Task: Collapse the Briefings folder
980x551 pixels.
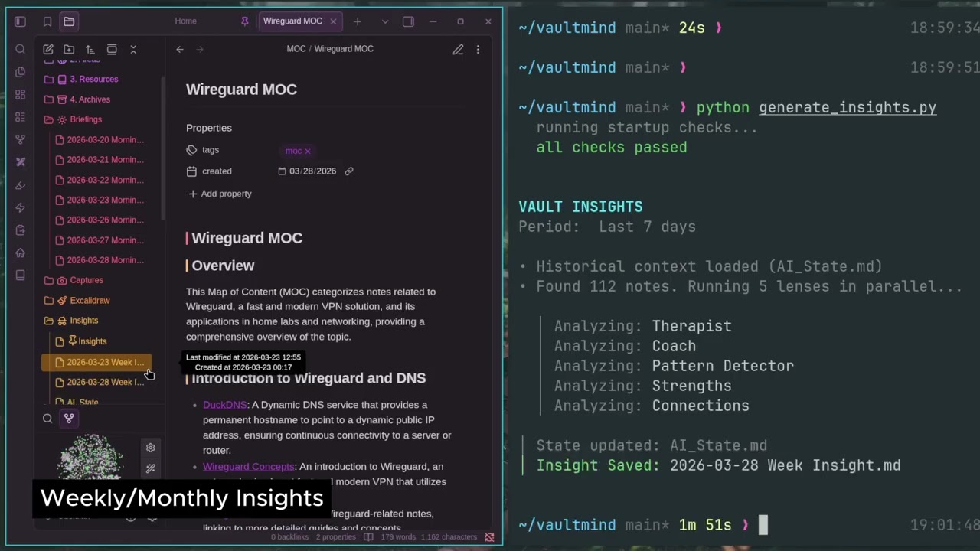Action: point(86,119)
